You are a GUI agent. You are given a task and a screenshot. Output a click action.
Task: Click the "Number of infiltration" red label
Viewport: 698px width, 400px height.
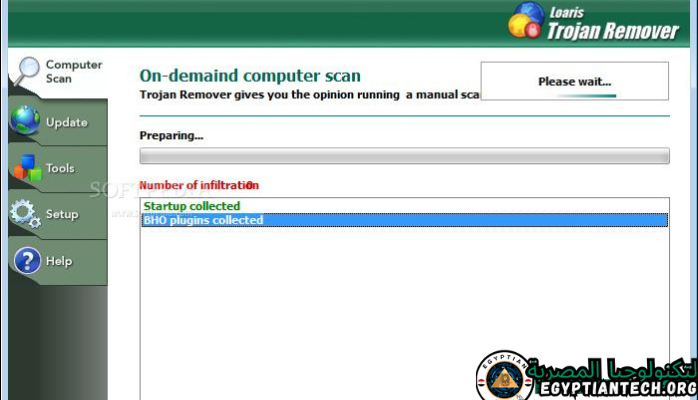point(198,185)
